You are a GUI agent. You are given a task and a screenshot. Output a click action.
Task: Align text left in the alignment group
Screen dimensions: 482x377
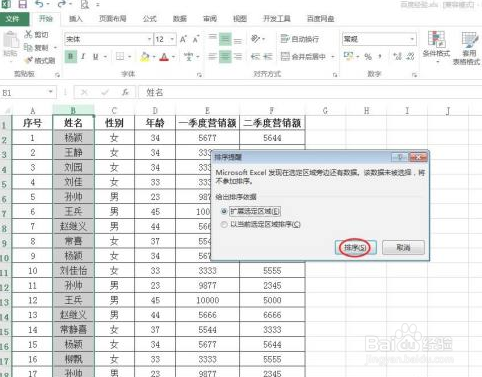coord(212,56)
